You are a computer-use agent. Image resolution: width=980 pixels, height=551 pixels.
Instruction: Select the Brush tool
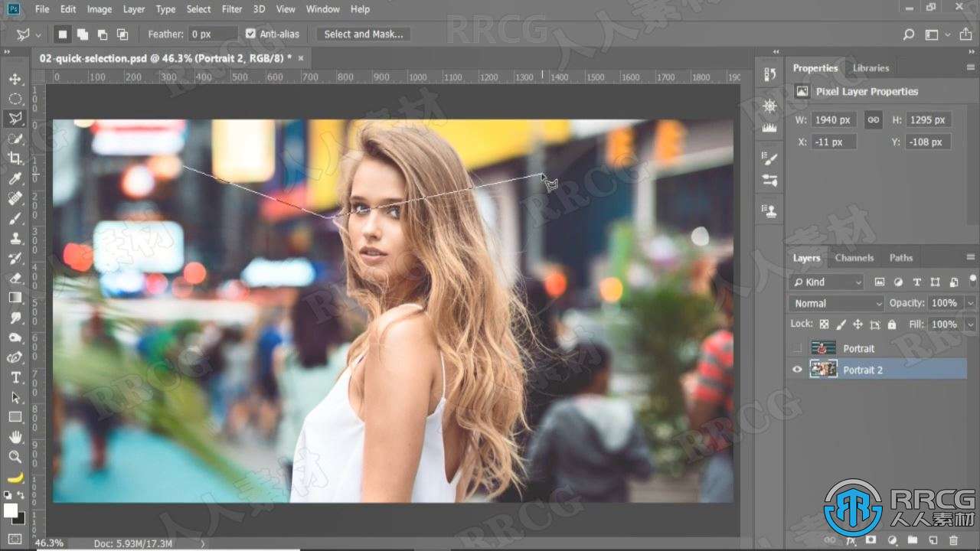pos(15,218)
